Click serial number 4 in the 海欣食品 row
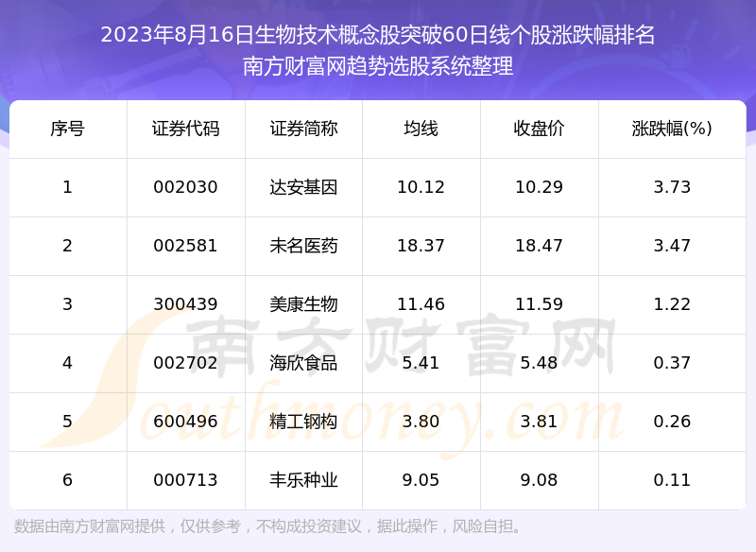This screenshot has height=552, width=756. 67,363
